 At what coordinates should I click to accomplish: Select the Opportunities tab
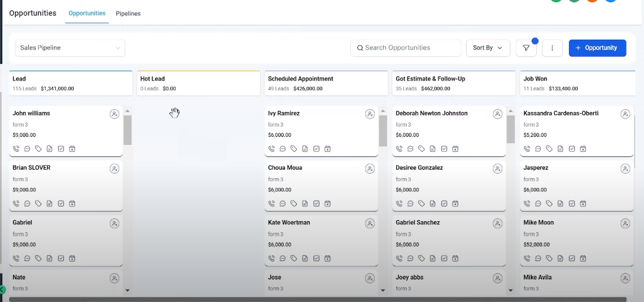87,13
